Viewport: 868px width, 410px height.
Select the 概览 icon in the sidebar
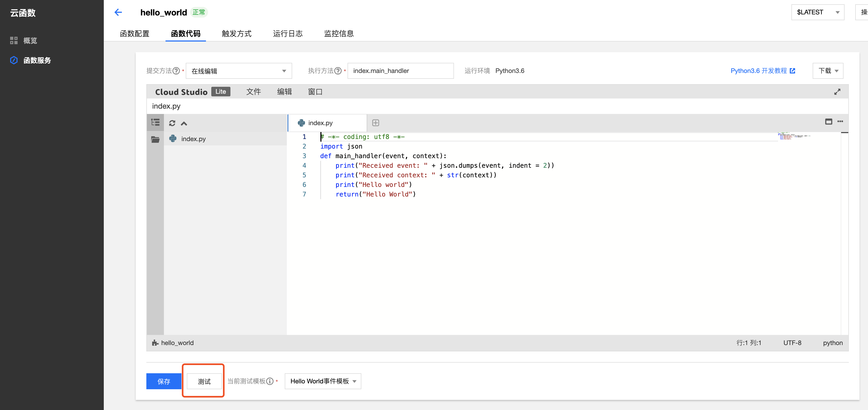[14, 40]
